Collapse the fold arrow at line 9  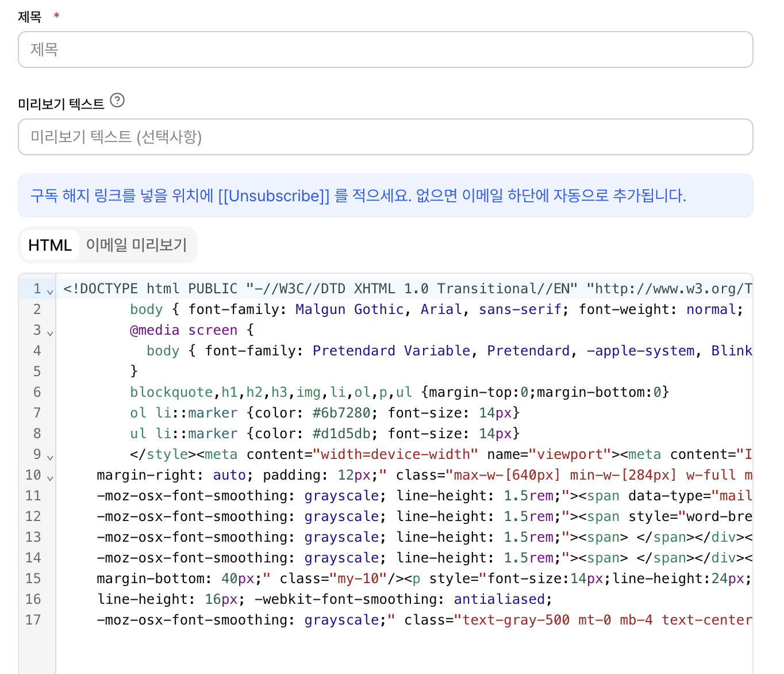[50, 458]
